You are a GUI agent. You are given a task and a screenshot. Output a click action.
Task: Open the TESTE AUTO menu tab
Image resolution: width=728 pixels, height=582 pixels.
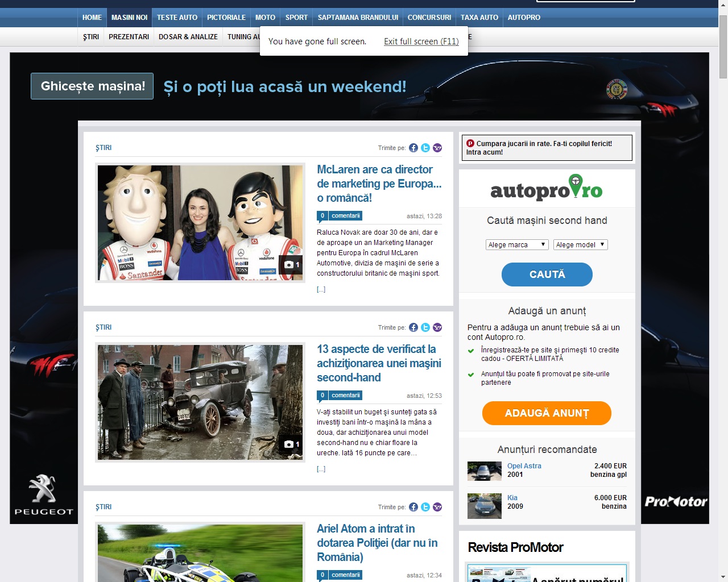pyautogui.click(x=177, y=18)
